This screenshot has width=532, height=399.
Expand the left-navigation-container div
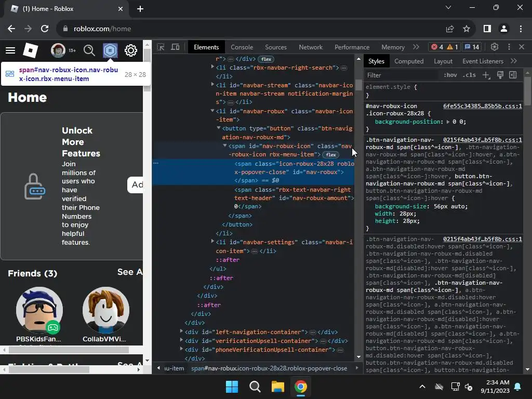point(181,331)
